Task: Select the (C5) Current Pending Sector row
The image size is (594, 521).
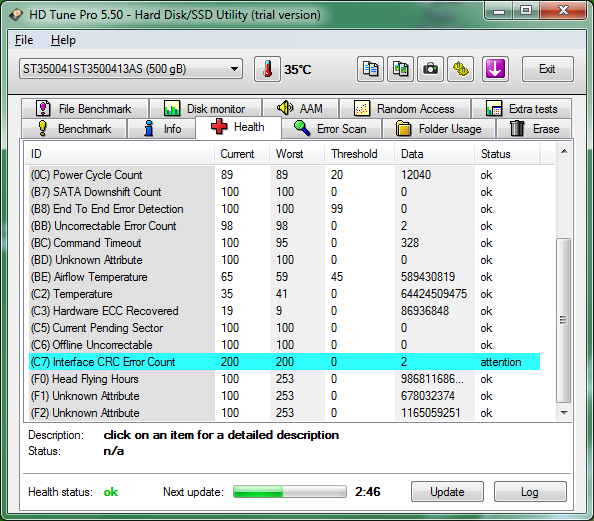Action: [284, 328]
